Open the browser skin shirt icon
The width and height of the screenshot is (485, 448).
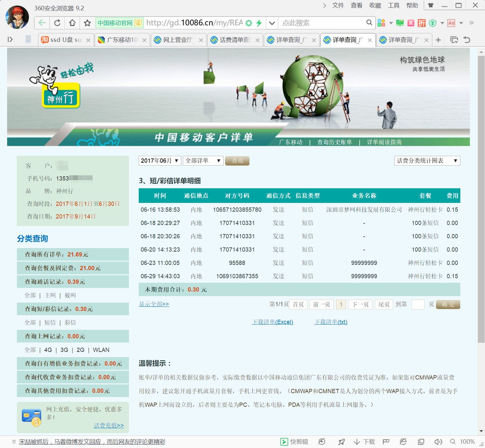coord(430,5)
